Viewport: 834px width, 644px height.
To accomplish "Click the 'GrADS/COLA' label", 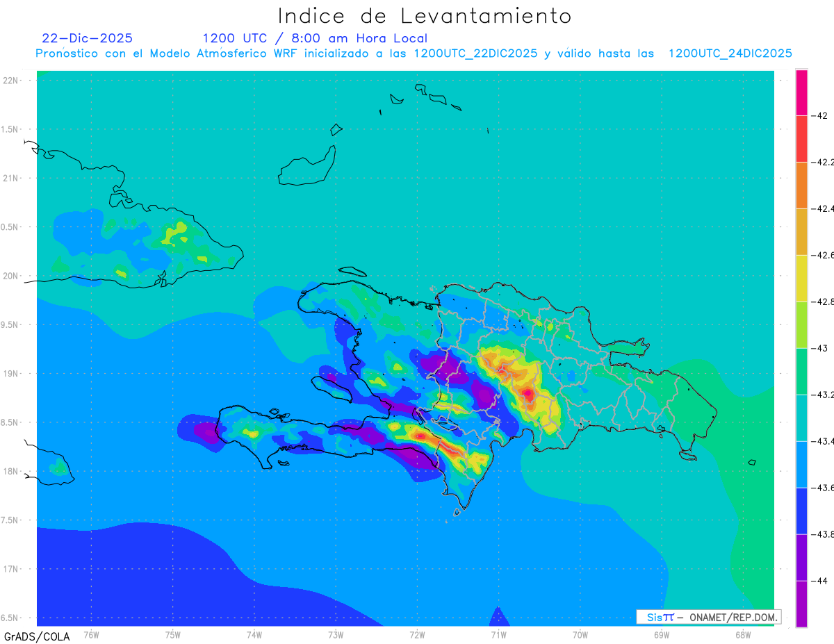I will (37, 636).
